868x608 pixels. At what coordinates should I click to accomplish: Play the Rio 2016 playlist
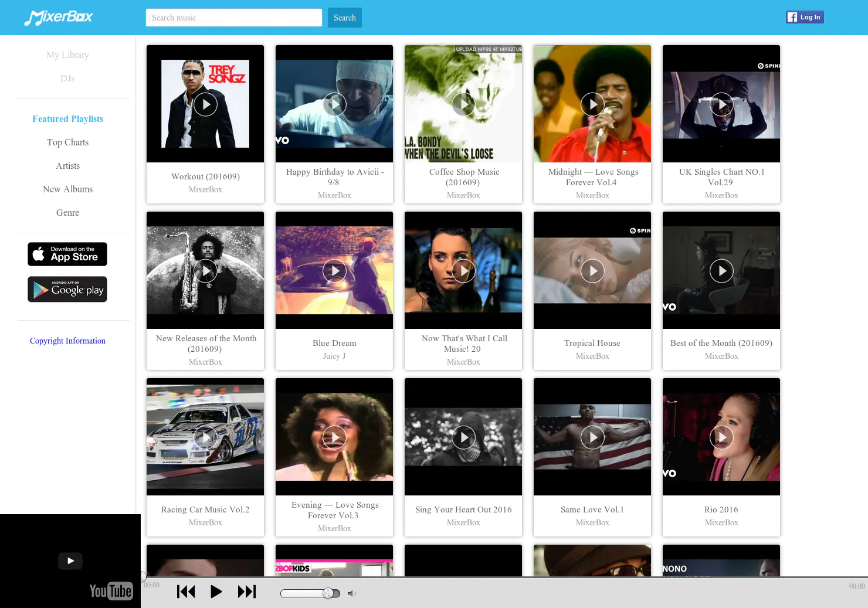pos(721,437)
